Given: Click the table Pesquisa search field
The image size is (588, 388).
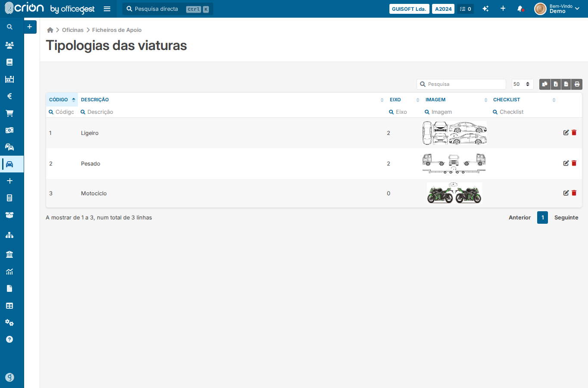Looking at the screenshot, I should [x=461, y=84].
